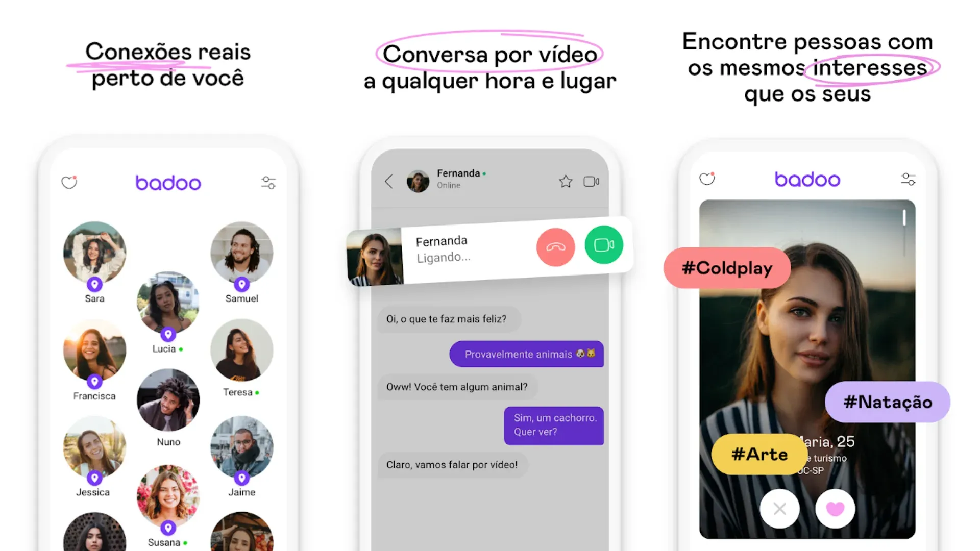Select #Natação interest tag on Maria's profile
The height and width of the screenshot is (551, 980).
click(x=886, y=402)
